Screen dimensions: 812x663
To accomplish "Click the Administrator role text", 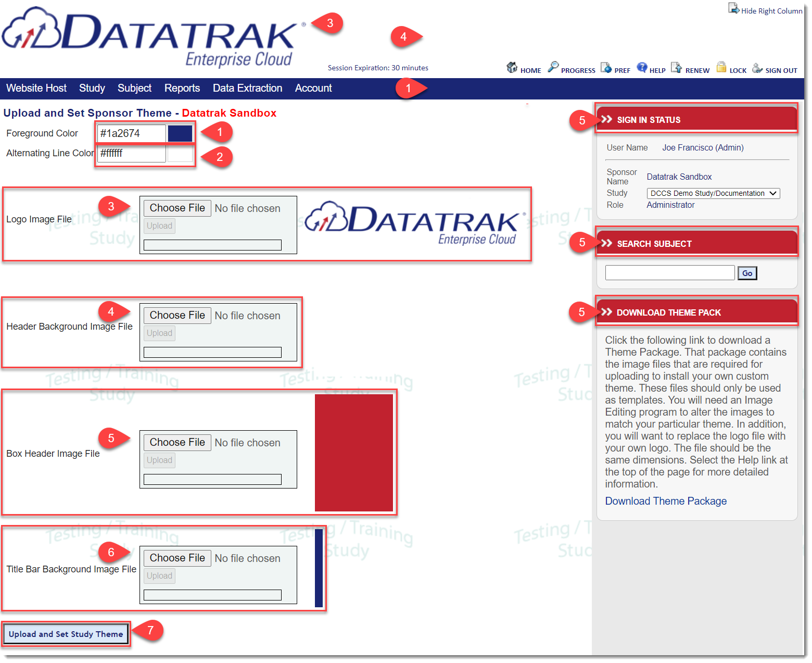I will [x=670, y=205].
